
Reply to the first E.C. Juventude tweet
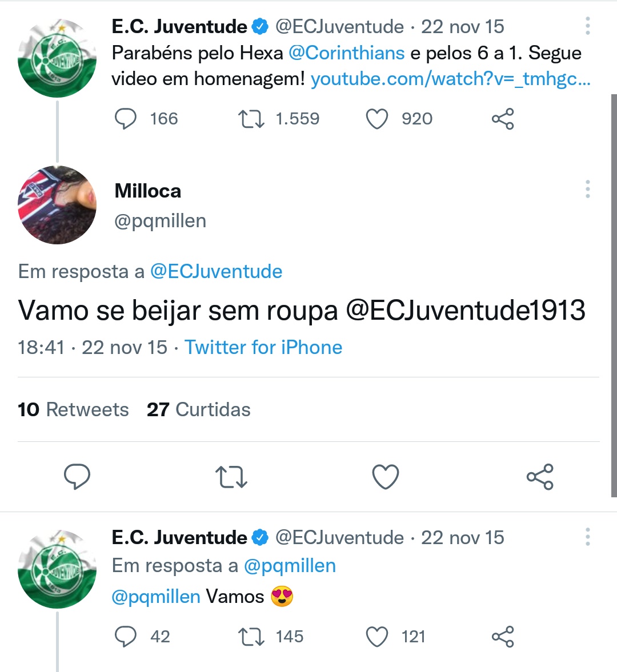pos(126,119)
